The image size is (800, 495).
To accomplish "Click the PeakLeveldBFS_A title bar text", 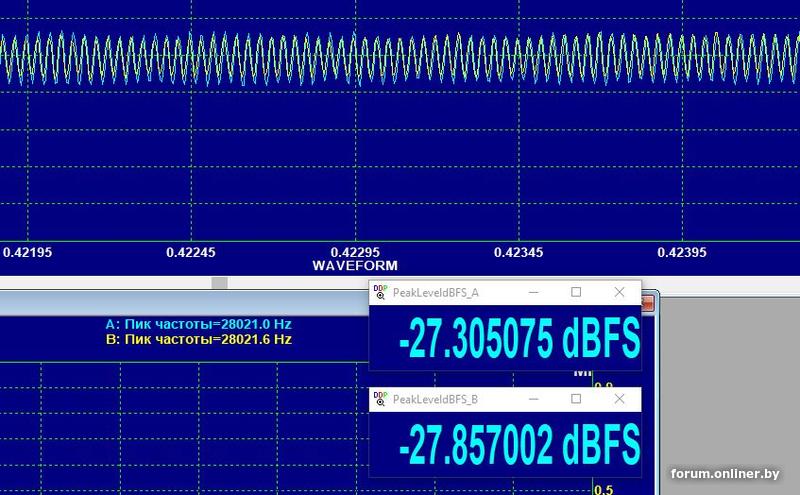I will pyautogui.click(x=436, y=292).
